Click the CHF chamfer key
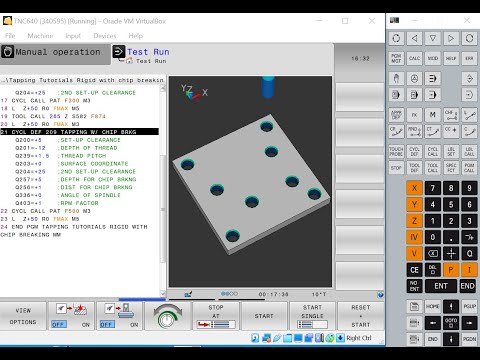480x360 pixels. point(451,115)
